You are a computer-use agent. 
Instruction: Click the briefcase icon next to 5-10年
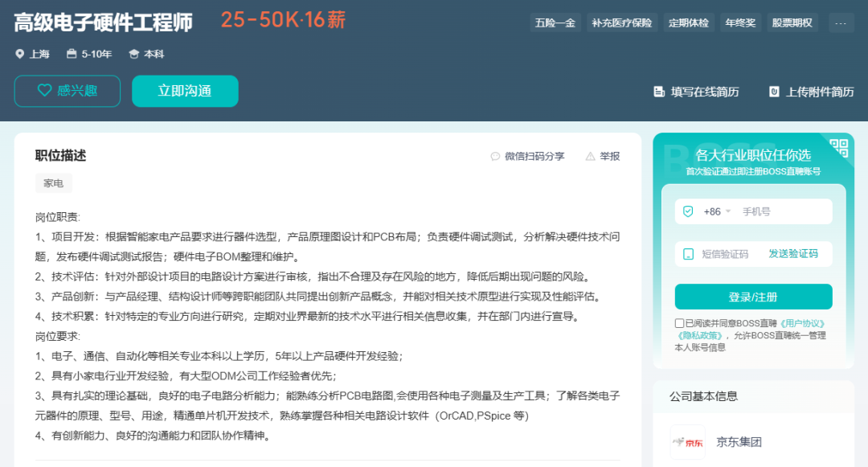tap(72, 54)
